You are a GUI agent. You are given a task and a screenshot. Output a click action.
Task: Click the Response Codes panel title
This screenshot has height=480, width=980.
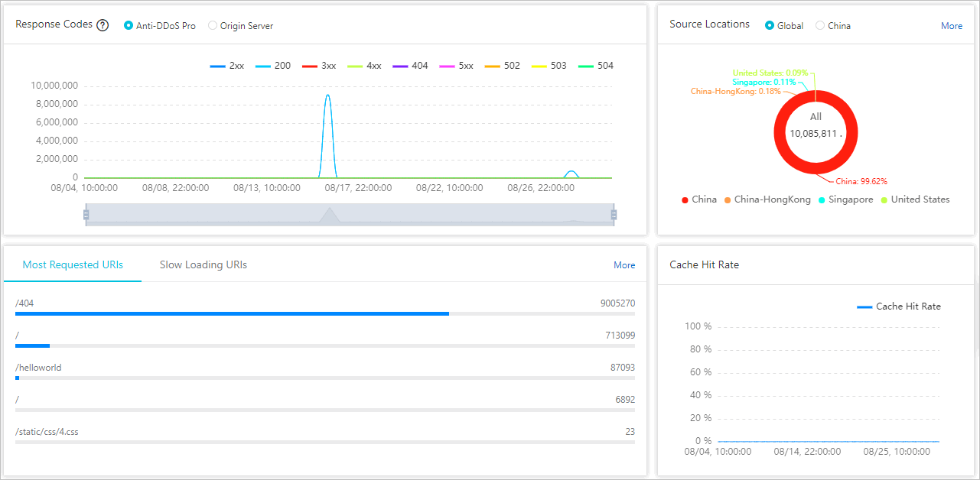point(54,24)
